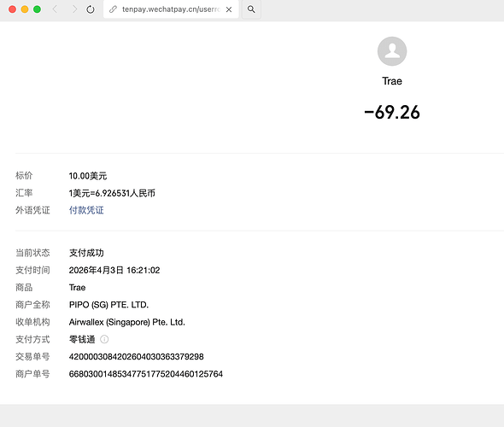This screenshot has height=427, width=504.
Task: Click the 收单机构 label
Action: coord(32,322)
